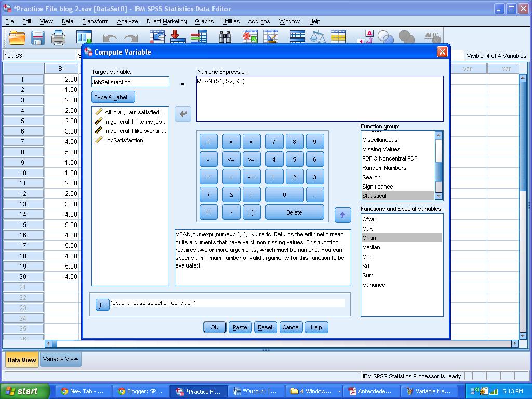Open the Graphs menu
Screen dimensions: 532x399
tap(204, 21)
